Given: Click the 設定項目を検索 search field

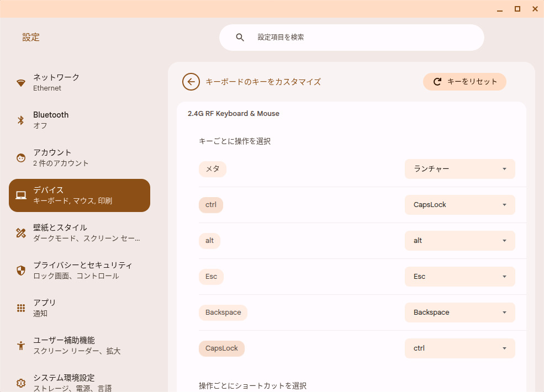Looking at the screenshot, I should [359, 38].
